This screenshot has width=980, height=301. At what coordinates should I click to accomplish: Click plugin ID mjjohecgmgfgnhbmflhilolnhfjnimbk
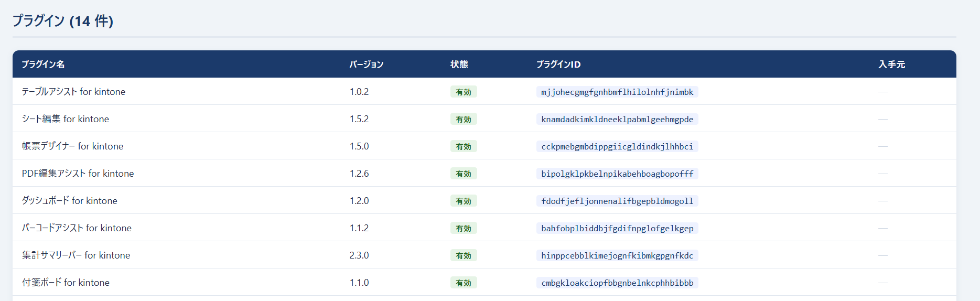[x=617, y=92]
